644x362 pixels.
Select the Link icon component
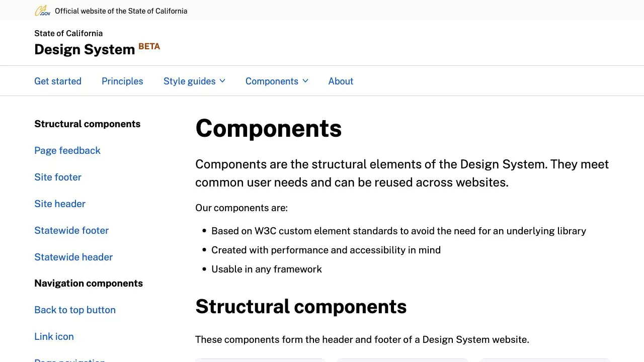point(54,336)
